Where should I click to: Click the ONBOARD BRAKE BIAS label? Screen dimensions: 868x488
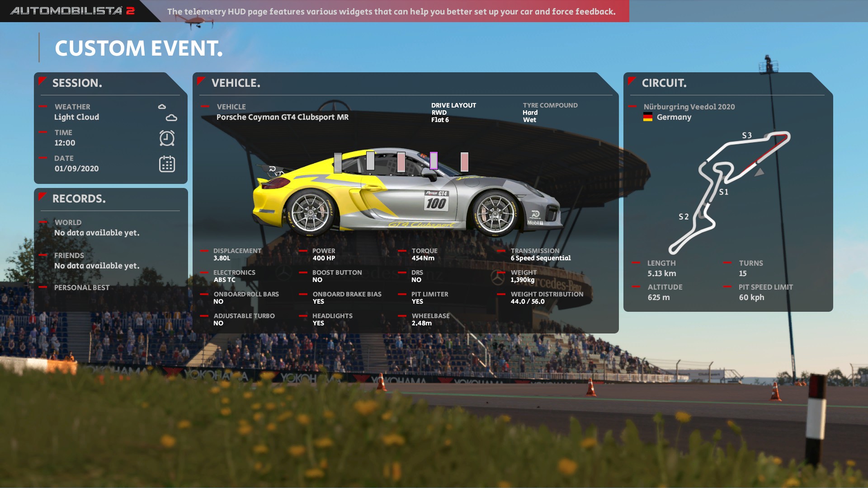pyautogui.click(x=347, y=294)
